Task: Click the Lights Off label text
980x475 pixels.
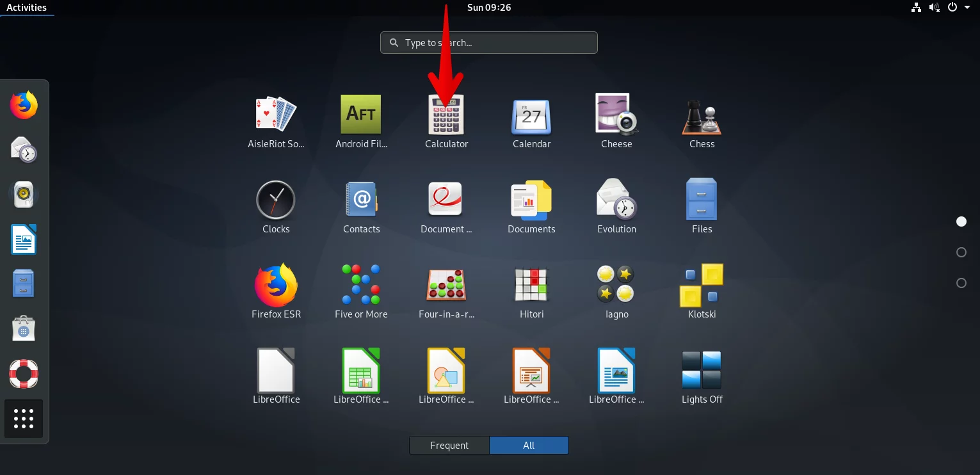Action: pyautogui.click(x=702, y=399)
